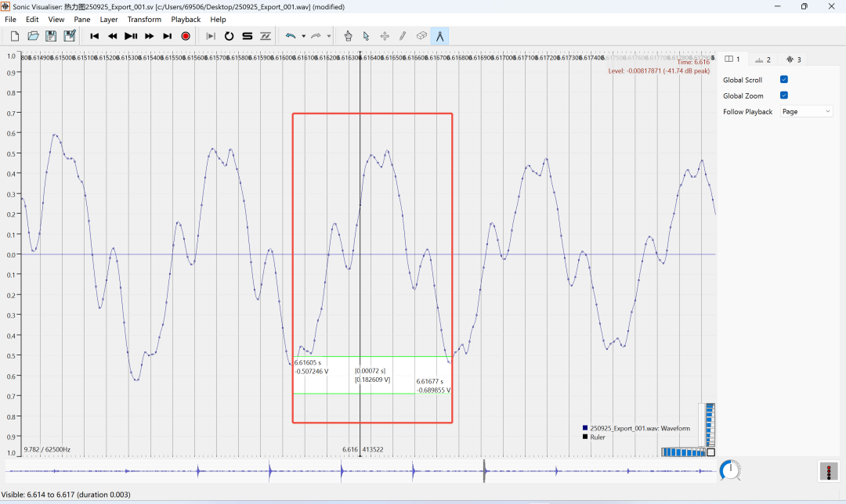
Task: Expand the Undo history dropdown arrow
Action: (303, 36)
